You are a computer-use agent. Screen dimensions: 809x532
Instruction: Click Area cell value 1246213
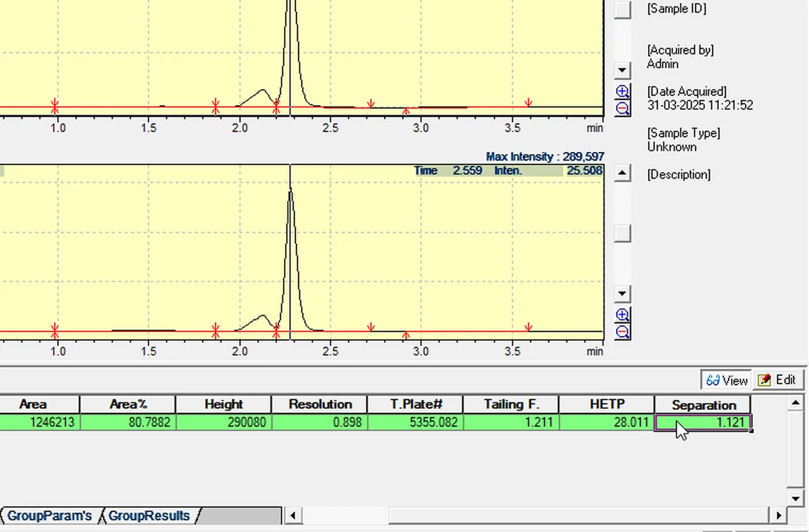pos(40,422)
